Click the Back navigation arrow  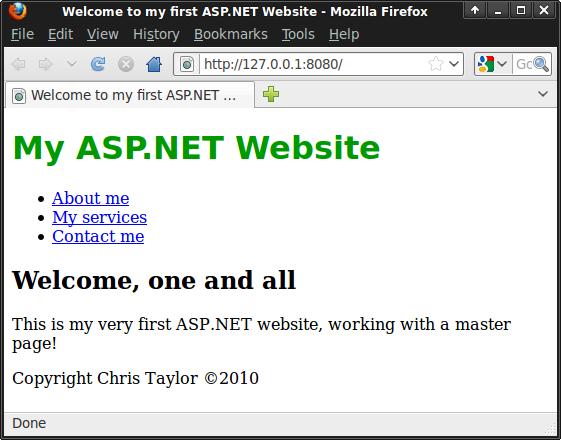coord(18,64)
